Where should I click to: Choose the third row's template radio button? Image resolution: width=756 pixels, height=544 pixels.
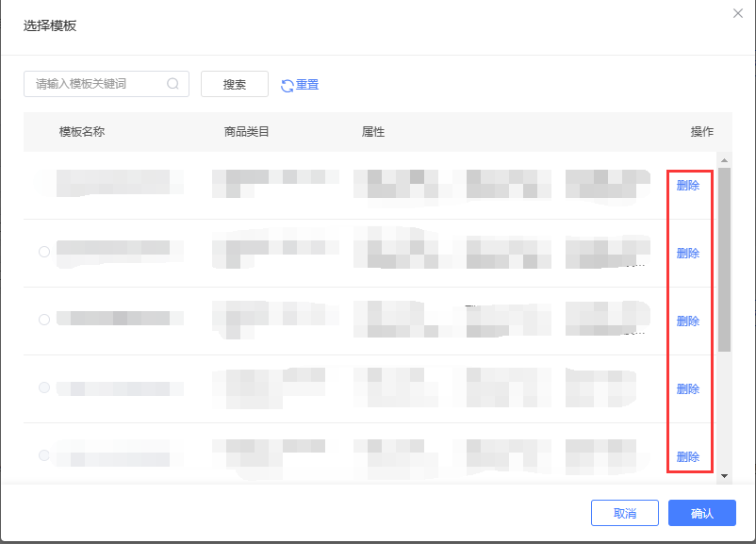(x=44, y=320)
